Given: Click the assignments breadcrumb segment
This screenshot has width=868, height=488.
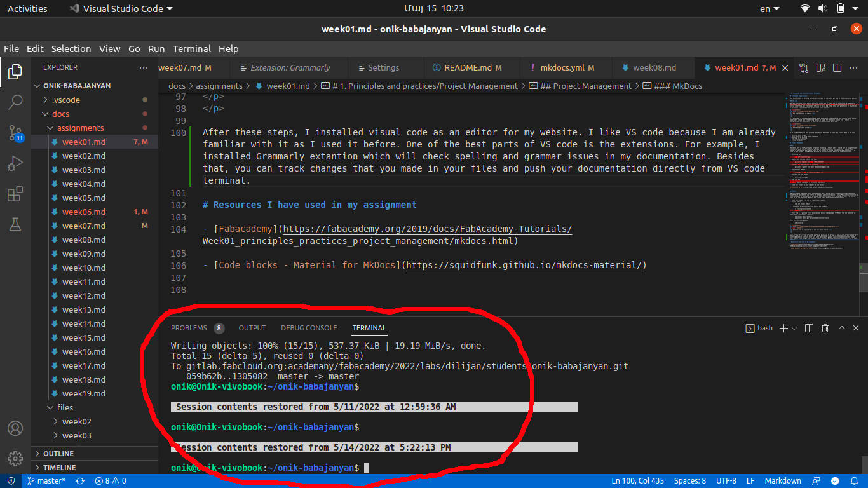Looking at the screenshot, I should point(219,86).
